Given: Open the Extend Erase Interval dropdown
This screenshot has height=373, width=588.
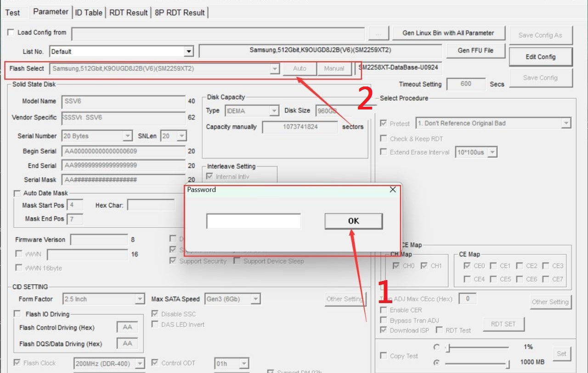Looking at the screenshot, I should [x=492, y=152].
